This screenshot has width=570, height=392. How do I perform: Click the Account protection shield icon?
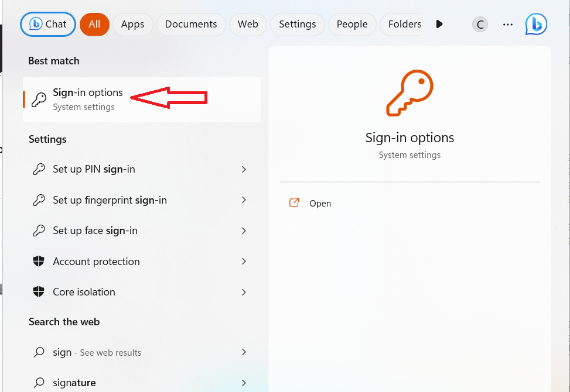coord(39,262)
